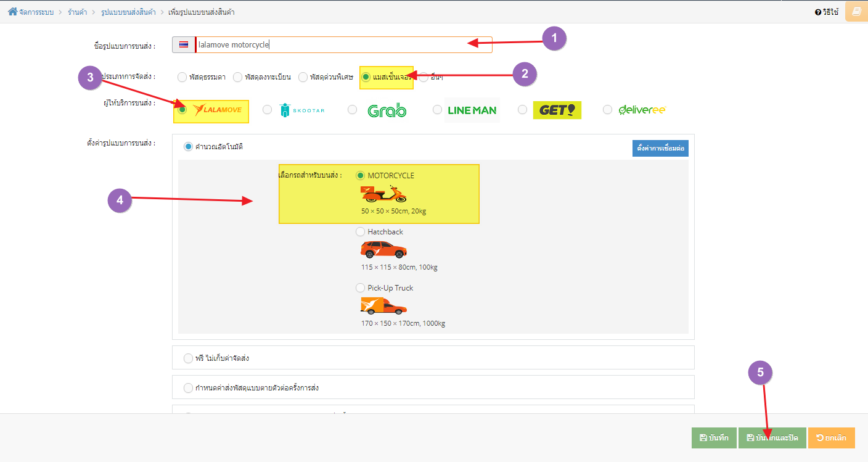Choose the LINE MAN provider radio button

point(437,110)
